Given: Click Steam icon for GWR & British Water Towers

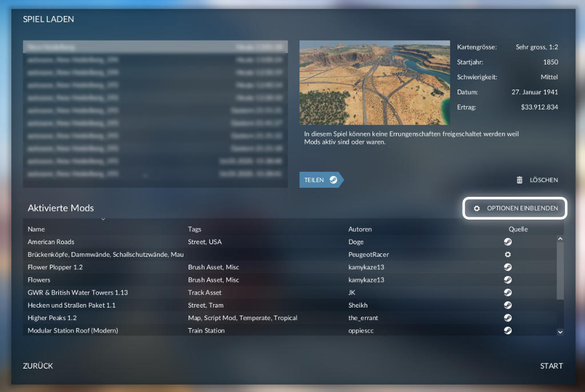Looking at the screenshot, I should coord(507,293).
